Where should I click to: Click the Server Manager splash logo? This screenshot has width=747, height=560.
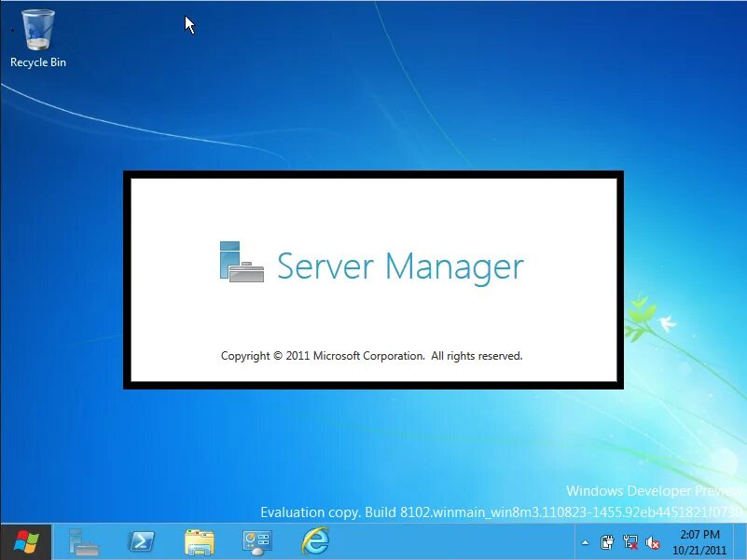tap(242, 262)
